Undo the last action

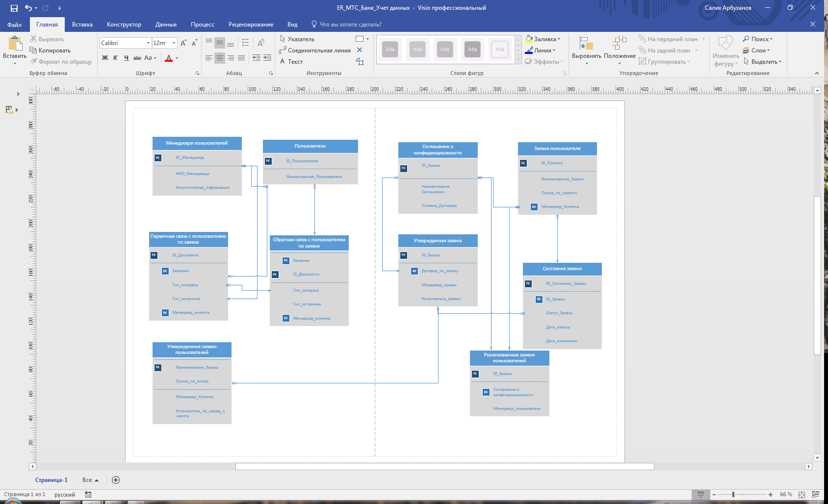(28, 8)
